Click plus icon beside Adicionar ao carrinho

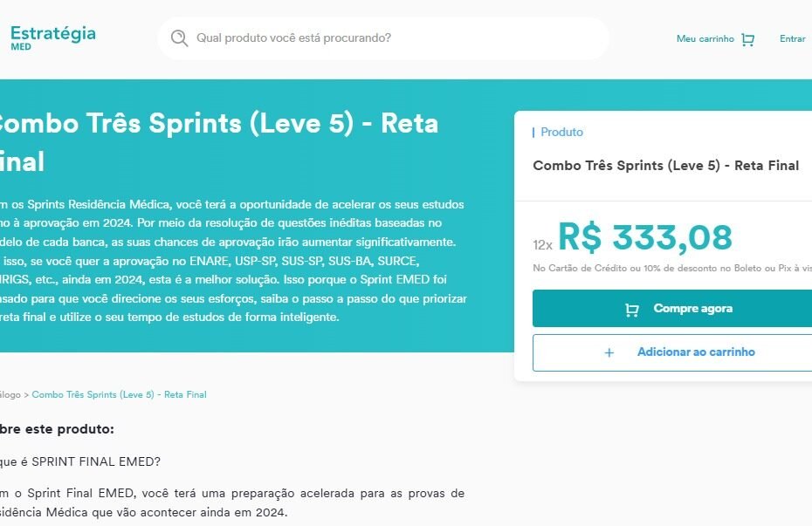tap(609, 352)
